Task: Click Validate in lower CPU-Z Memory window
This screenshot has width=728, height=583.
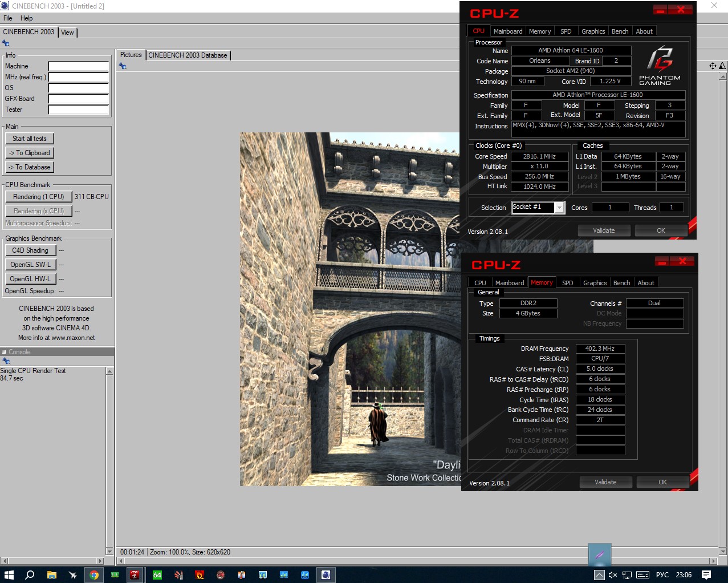Action: click(x=605, y=482)
